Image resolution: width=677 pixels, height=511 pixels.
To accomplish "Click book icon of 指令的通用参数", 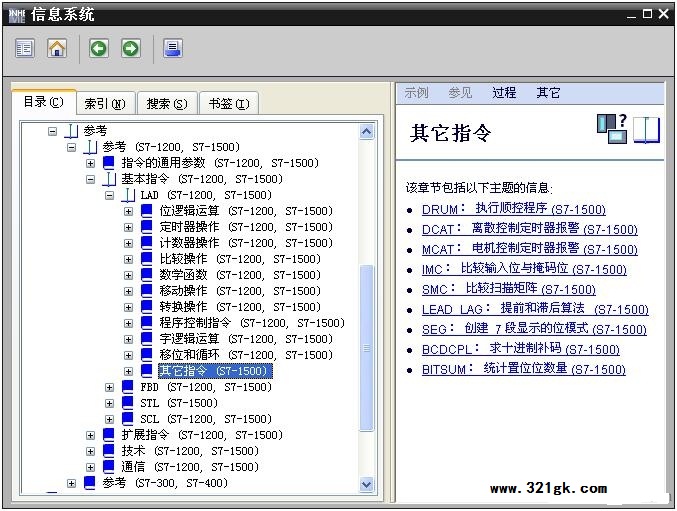I will tap(109, 163).
